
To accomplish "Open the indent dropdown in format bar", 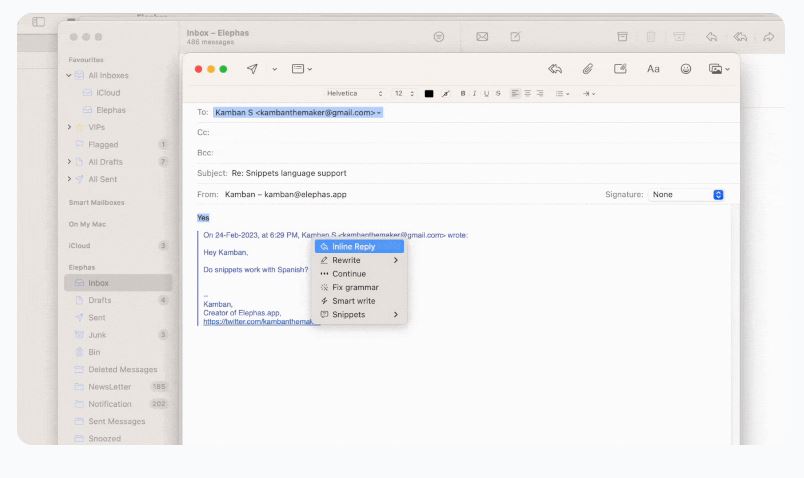I will tap(589, 93).
